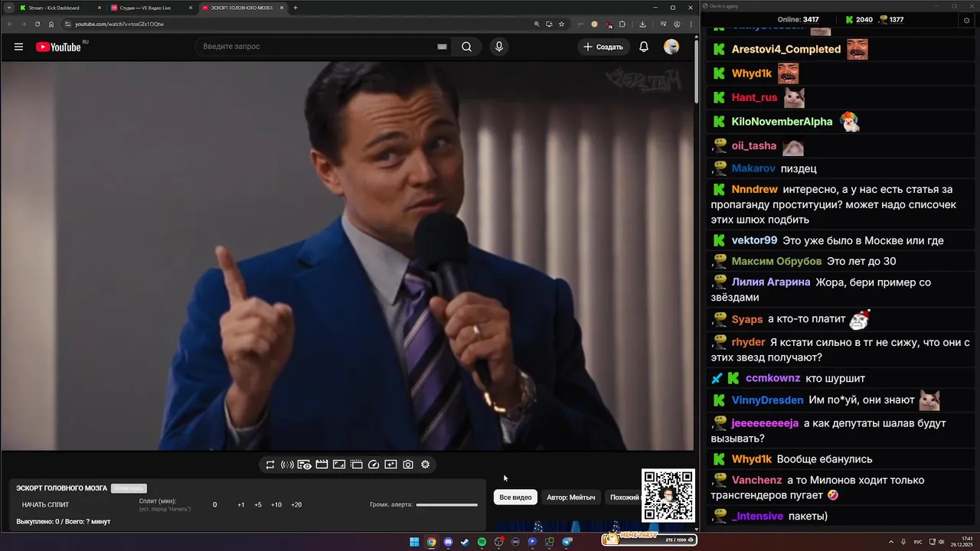The width and height of the screenshot is (980, 551).
Task: Click username Arestovi4_Completed in chat
Action: (x=786, y=49)
